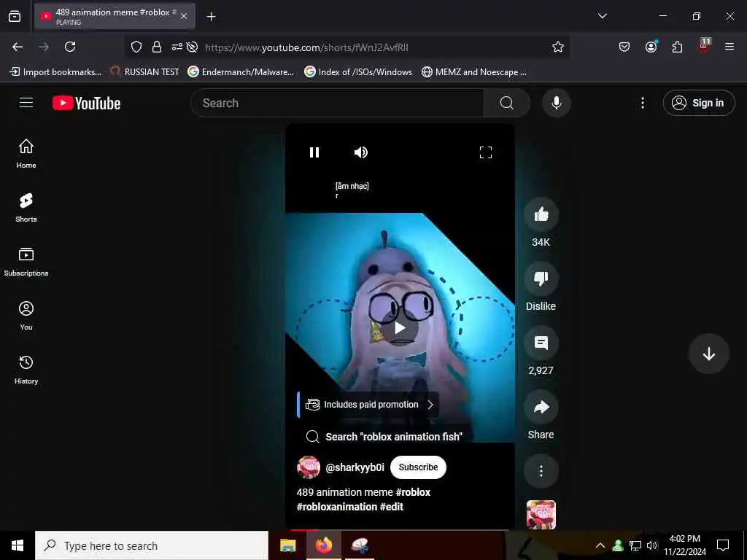
Task: Open Firefox View icon at tab strip
Action: 15,16
